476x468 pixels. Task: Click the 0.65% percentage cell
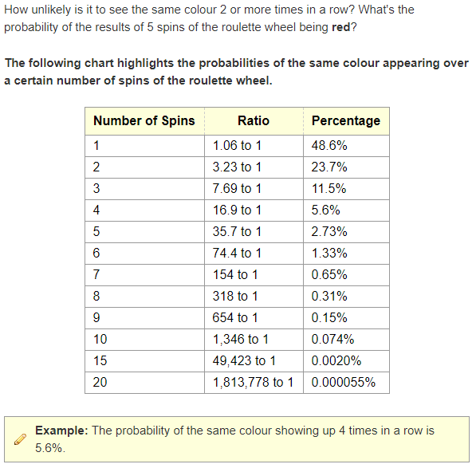pos(346,275)
